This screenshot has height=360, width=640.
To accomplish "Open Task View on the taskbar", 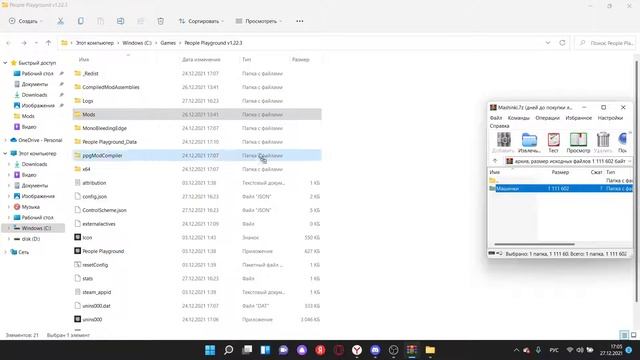I will click(247, 350).
